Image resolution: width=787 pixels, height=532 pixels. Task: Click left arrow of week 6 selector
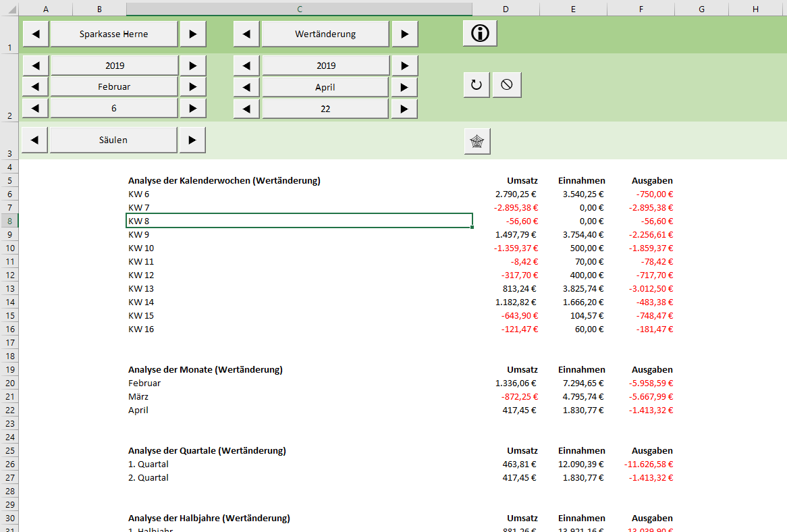[36, 109]
